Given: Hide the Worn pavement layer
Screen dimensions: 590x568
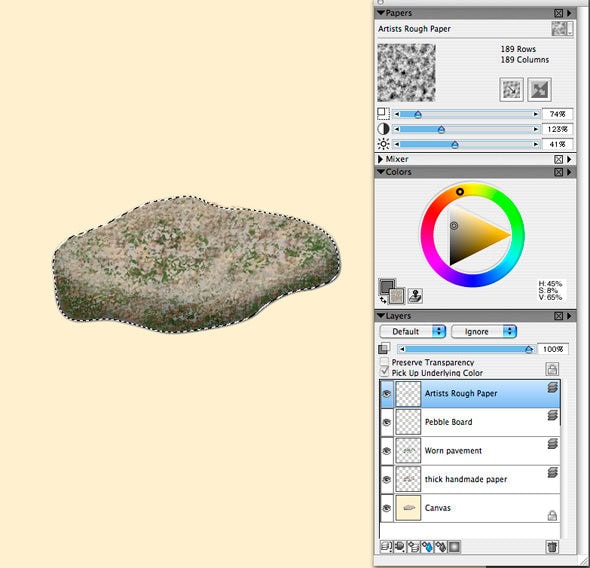Looking at the screenshot, I should [386, 451].
